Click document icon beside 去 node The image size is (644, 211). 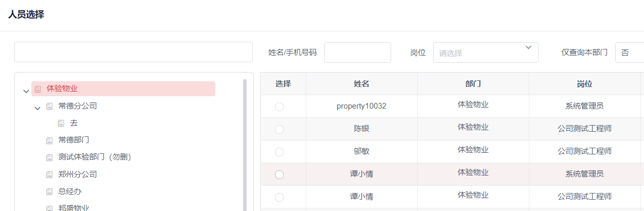[61, 124]
